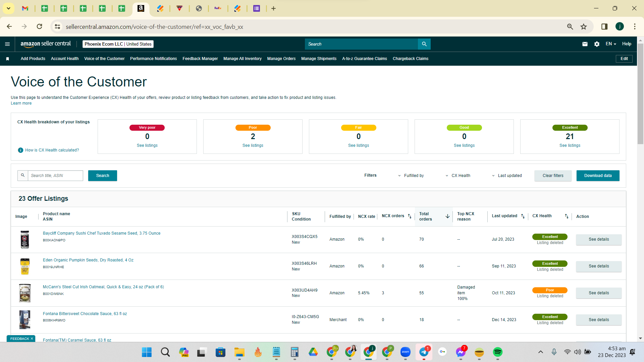644x362 pixels.
Task: Click the Eden Pumpkin Seeds product thumbnail
Action: point(25,266)
